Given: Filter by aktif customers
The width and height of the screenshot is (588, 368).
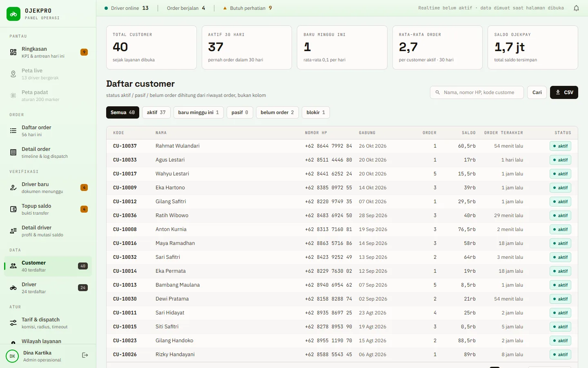Looking at the screenshot, I should coord(156,112).
